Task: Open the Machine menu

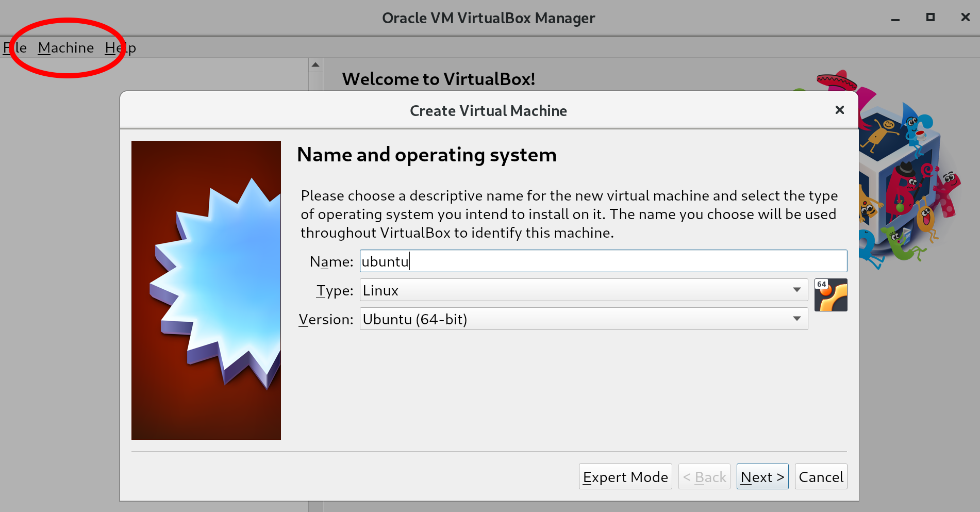Action: pyautogui.click(x=66, y=48)
